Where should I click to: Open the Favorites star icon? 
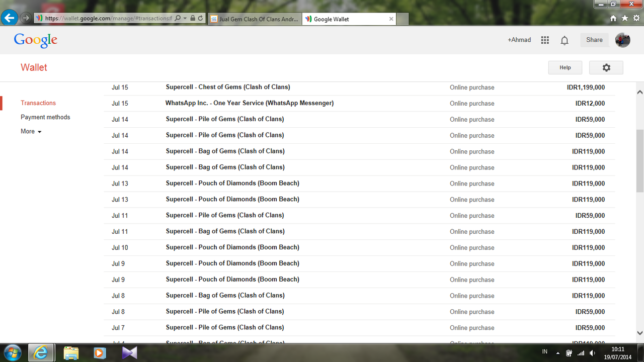[625, 18]
